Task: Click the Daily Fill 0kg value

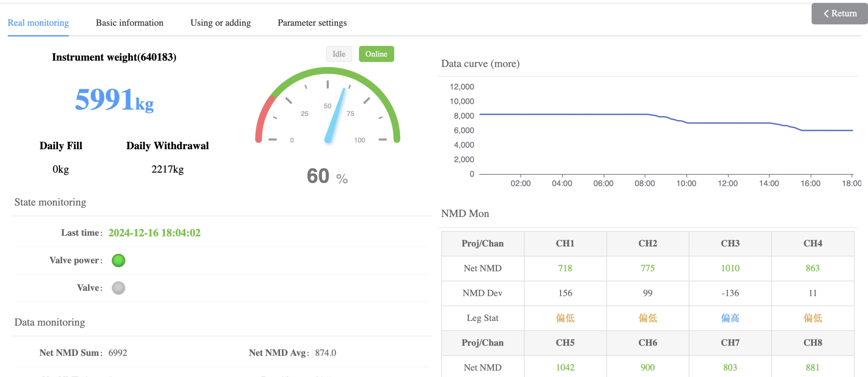Action: [x=61, y=169]
